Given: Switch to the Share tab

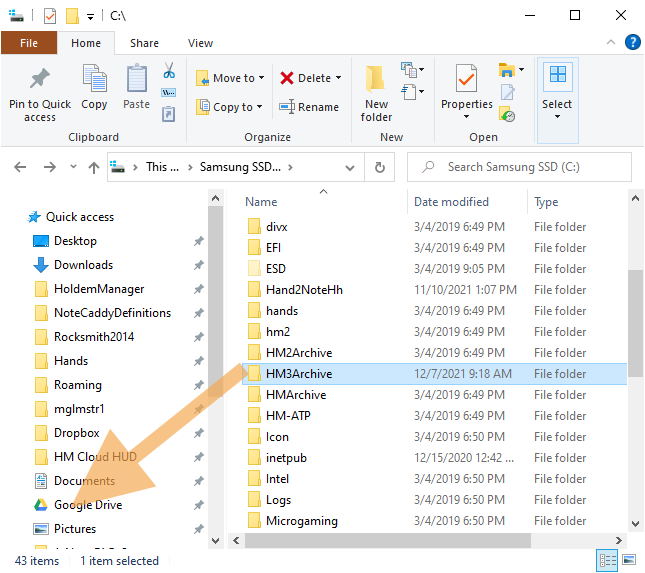Looking at the screenshot, I should tap(144, 43).
